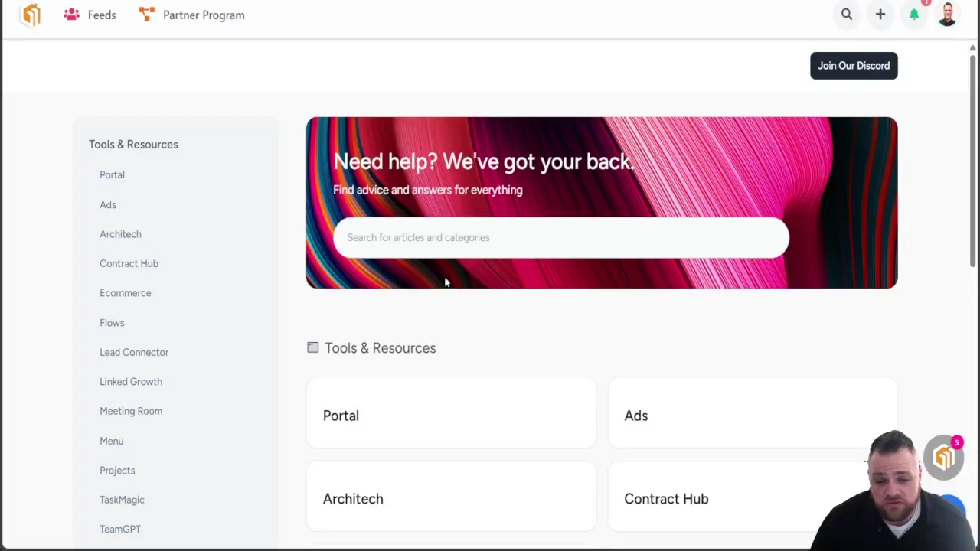
Task: Go to Lead Connector in the sidebar
Action: point(134,352)
